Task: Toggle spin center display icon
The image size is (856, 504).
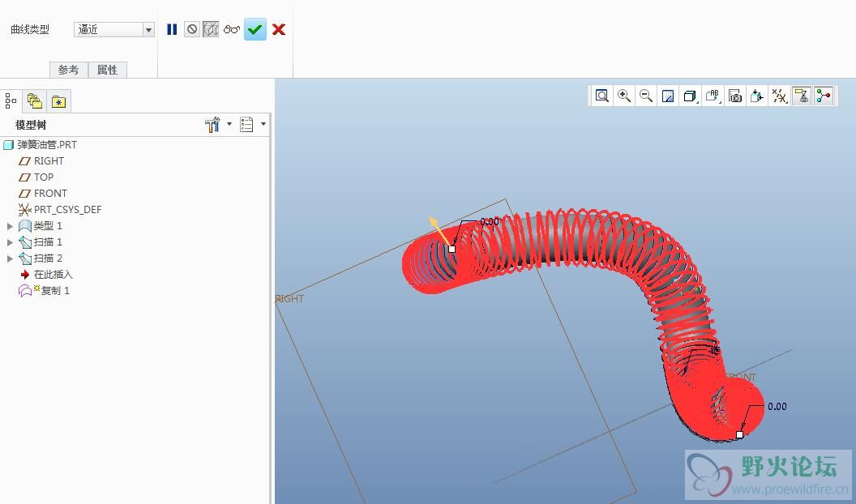Action: pyautogui.click(x=824, y=96)
